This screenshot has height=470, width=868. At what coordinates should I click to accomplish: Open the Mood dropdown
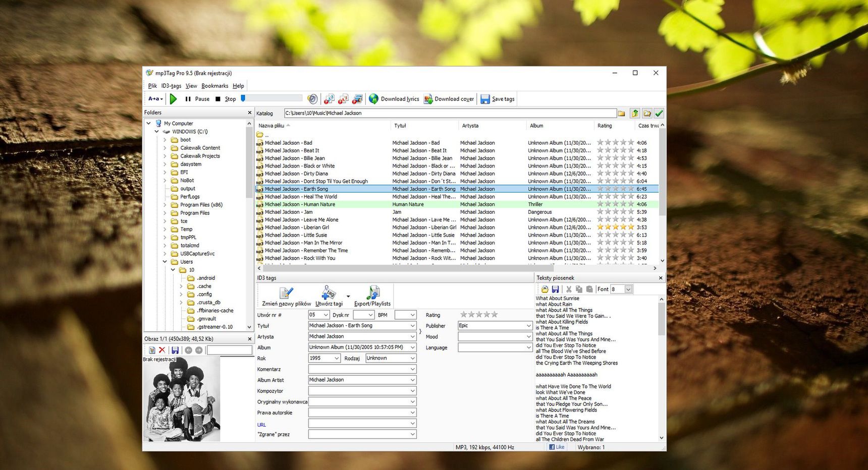point(528,336)
